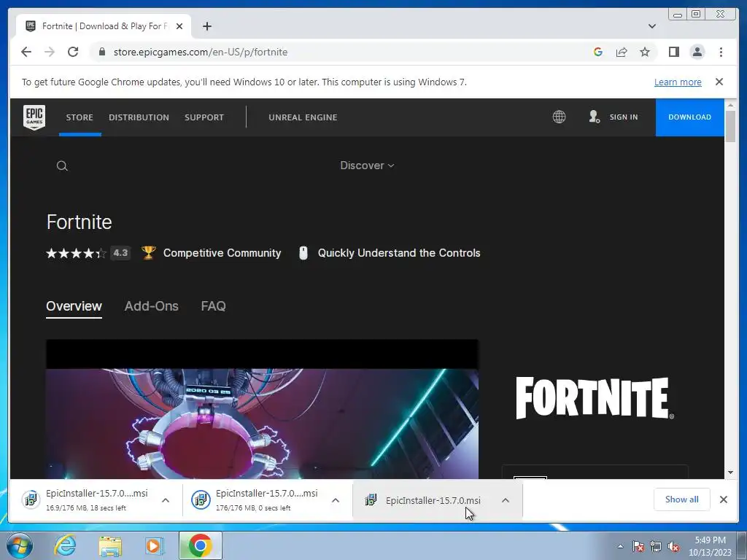Switch to the Overview tab
Screen dimensions: 747x560
point(74,306)
